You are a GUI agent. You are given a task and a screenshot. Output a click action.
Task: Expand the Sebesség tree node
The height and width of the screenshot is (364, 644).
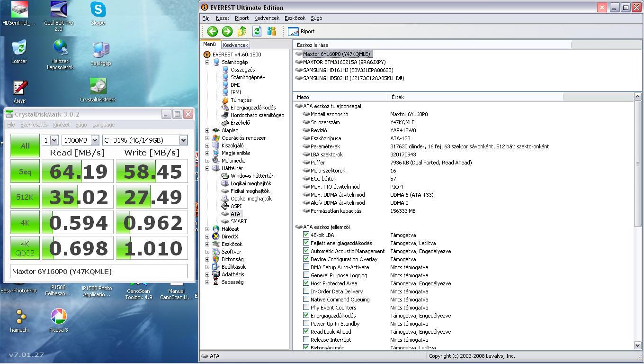point(207,282)
